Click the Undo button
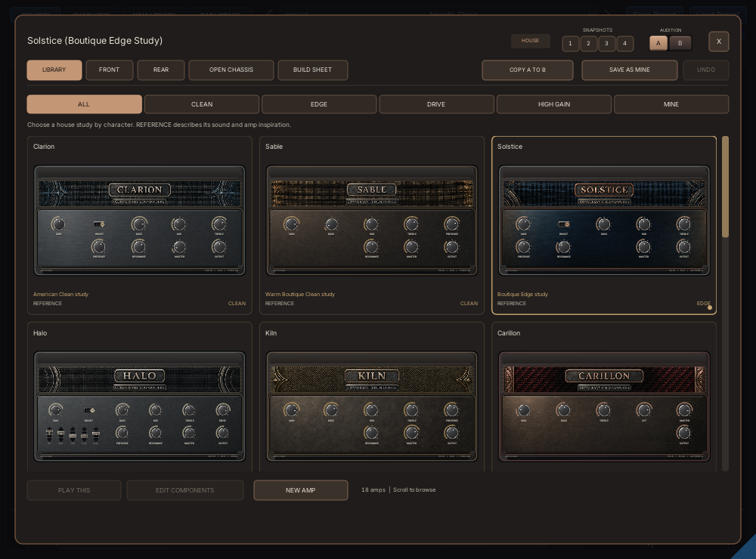 tap(706, 69)
